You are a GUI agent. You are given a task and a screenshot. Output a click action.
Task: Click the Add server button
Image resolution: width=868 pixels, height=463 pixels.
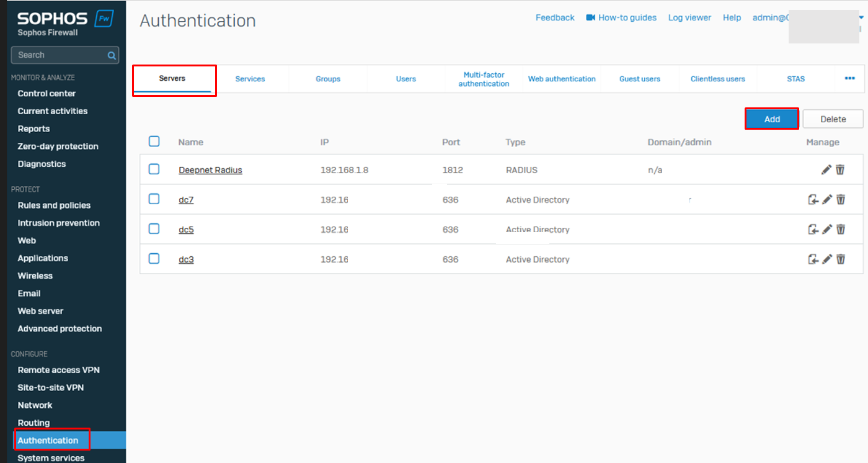[771, 119]
